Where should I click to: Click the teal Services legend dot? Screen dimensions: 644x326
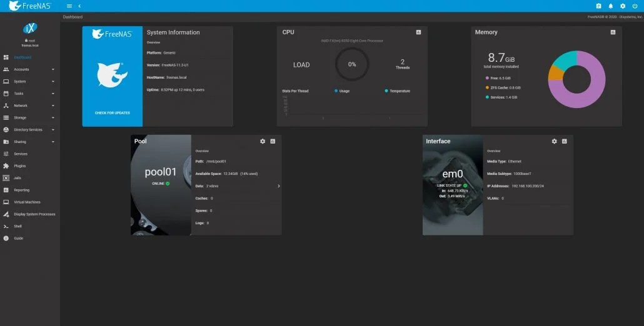[487, 97]
